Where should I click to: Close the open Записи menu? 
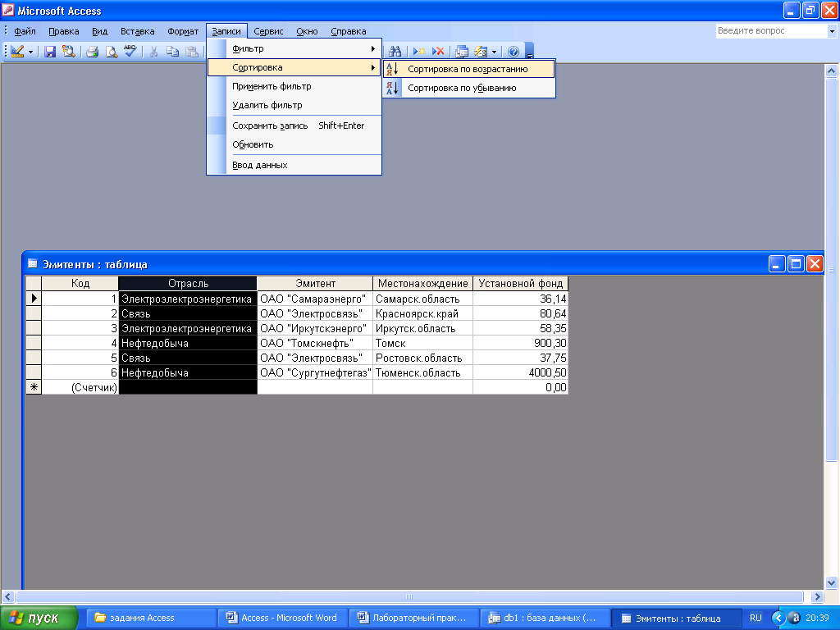pyautogui.click(x=226, y=31)
